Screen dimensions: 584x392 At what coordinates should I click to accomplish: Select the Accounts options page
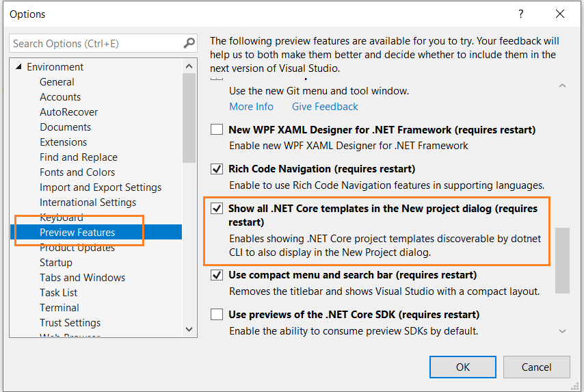[x=60, y=97]
